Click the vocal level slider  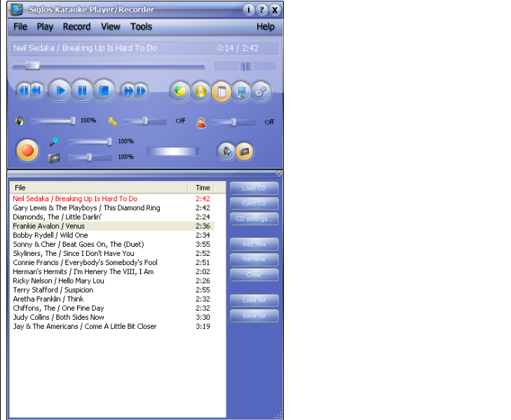click(x=233, y=122)
